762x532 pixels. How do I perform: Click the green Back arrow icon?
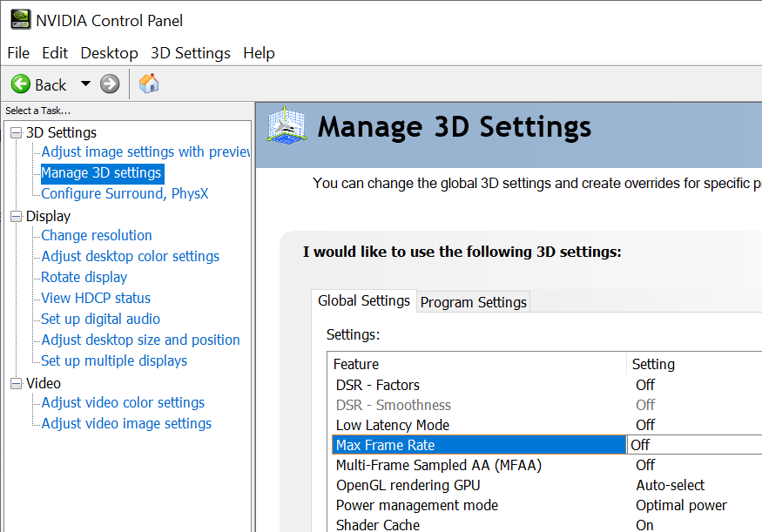(21, 84)
